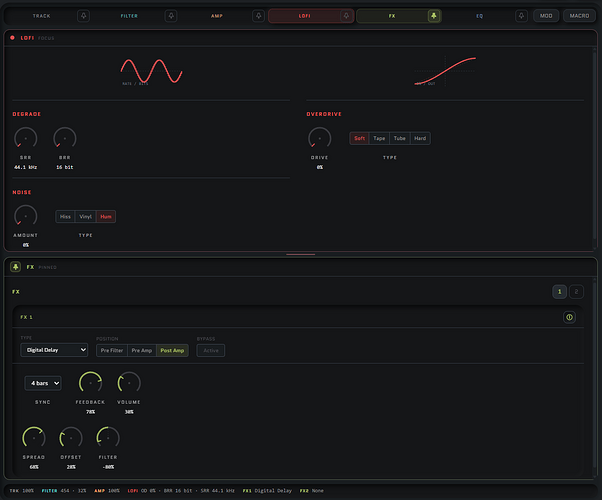Image resolution: width=602 pixels, height=500 pixels.
Task: Adjust the noise AMOUNT knob
Action: tap(26, 216)
